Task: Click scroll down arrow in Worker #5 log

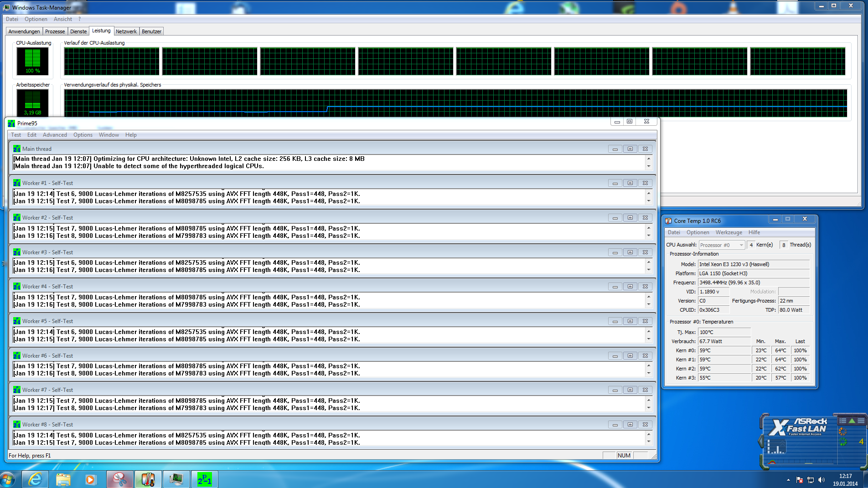Action: [x=648, y=339]
